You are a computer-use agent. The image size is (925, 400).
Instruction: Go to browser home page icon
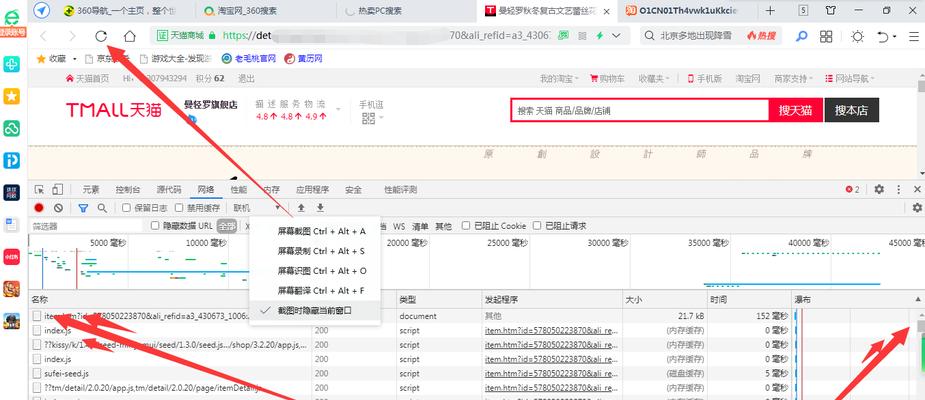pos(130,37)
